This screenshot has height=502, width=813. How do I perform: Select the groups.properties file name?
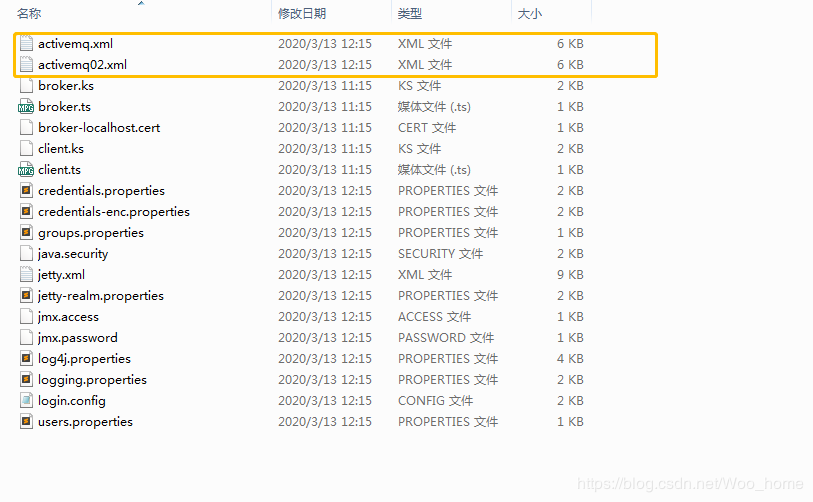pyautogui.click(x=91, y=233)
